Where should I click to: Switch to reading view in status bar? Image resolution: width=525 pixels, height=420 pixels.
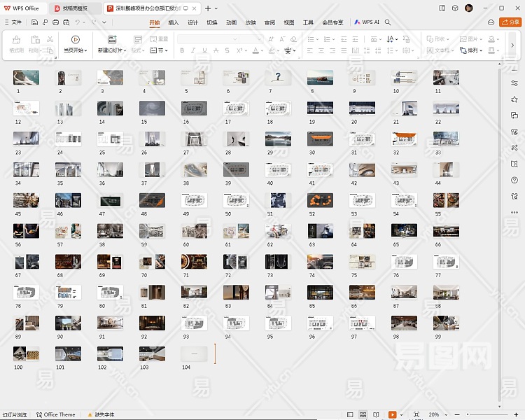(x=376, y=414)
